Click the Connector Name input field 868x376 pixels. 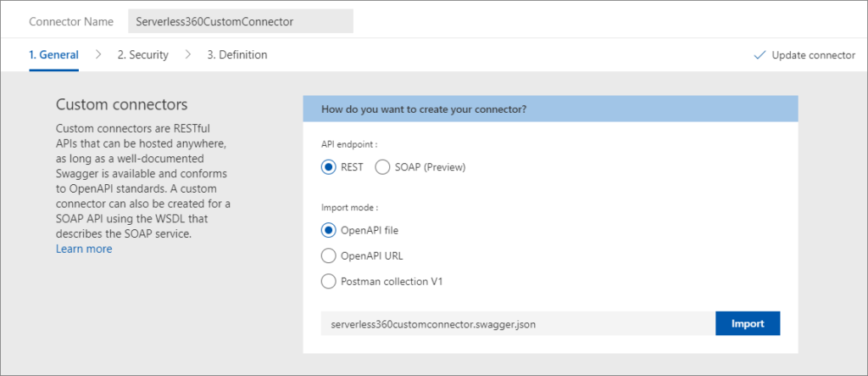[x=240, y=22]
